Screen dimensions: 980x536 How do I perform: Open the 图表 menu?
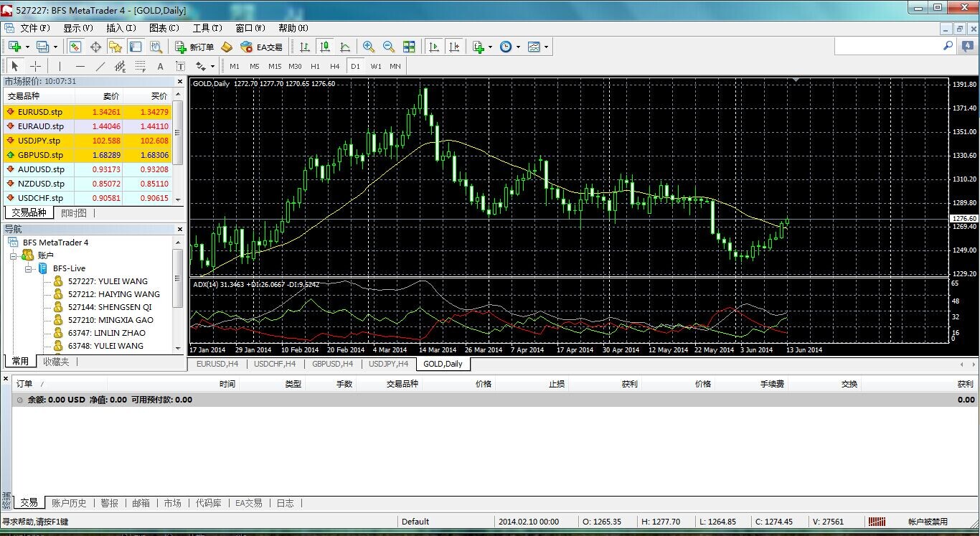(x=164, y=28)
